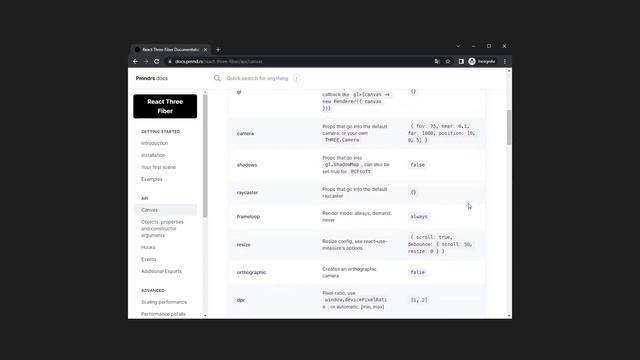Image resolution: width=640 pixels, height=360 pixels.
Task: Click the shadows prop name
Action: pos(247,165)
